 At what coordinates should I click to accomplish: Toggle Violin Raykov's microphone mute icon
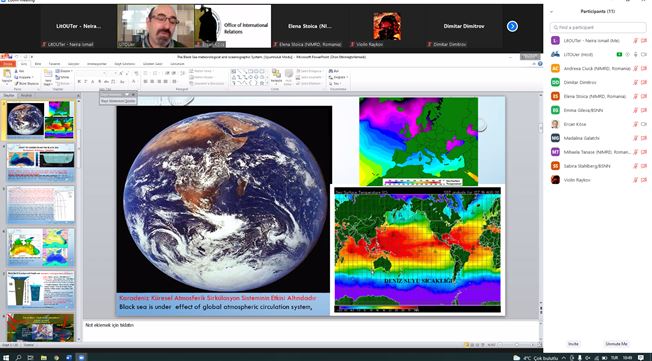pyautogui.click(x=635, y=180)
